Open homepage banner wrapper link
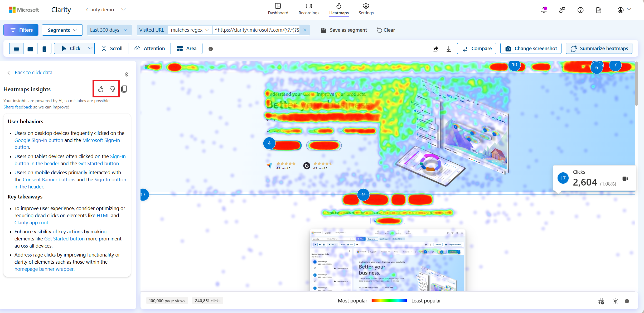 [44, 269]
